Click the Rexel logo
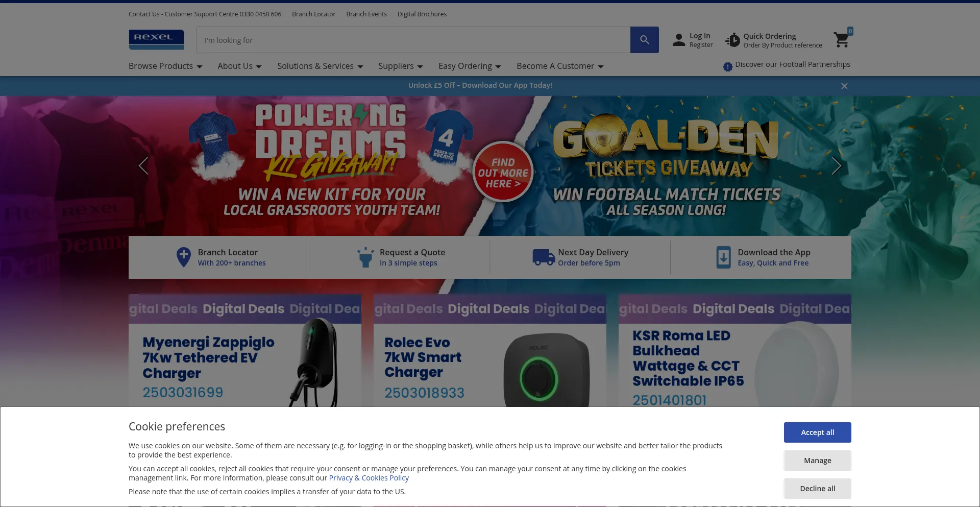The width and height of the screenshot is (980, 507). (x=156, y=40)
